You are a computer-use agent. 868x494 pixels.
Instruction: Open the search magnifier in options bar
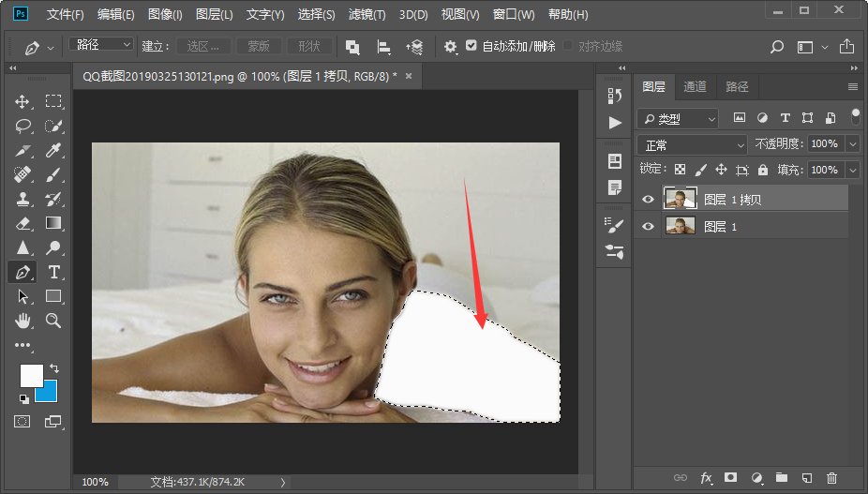(x=777, y=47)
